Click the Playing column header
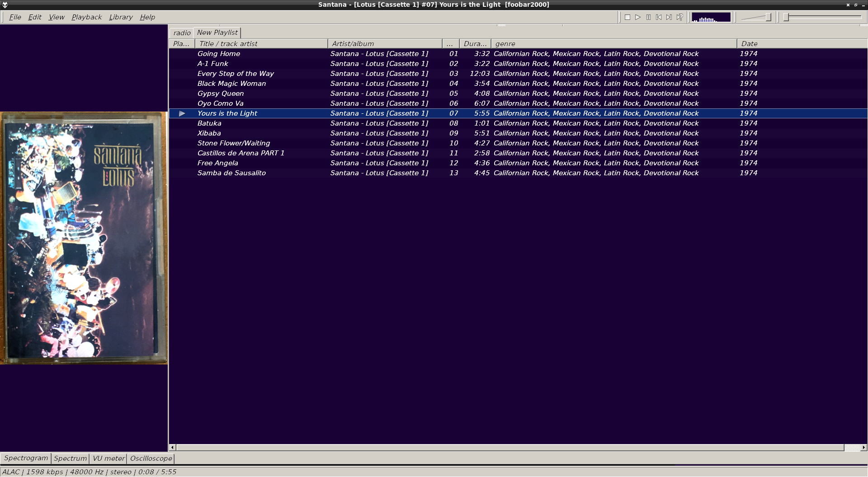Screen dimensions: 868x477 (x=182, y=44)
